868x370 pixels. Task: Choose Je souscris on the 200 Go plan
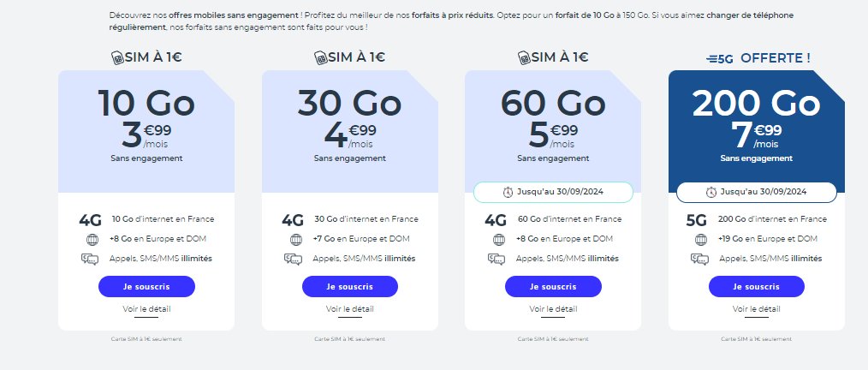click(x=757, y=286)
